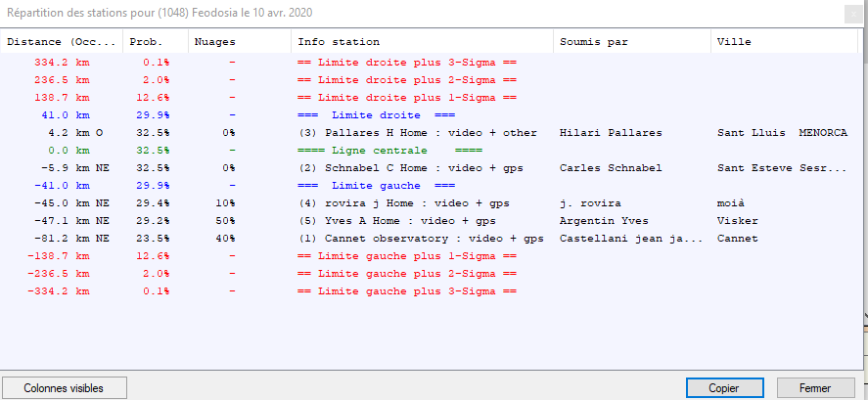This screenshot has height=400, width=868.
Task: Sort by the Prob. column header
Action: coord(154,42)
